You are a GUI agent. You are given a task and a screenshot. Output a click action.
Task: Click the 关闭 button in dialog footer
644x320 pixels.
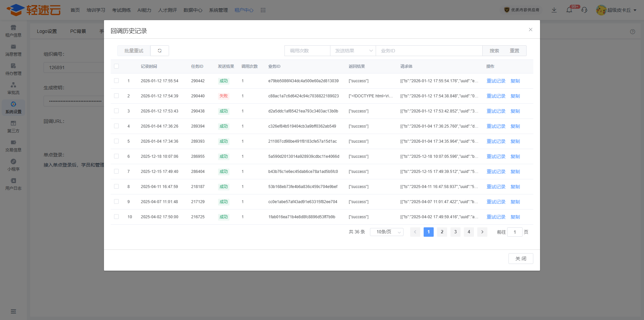click(521, 259)
